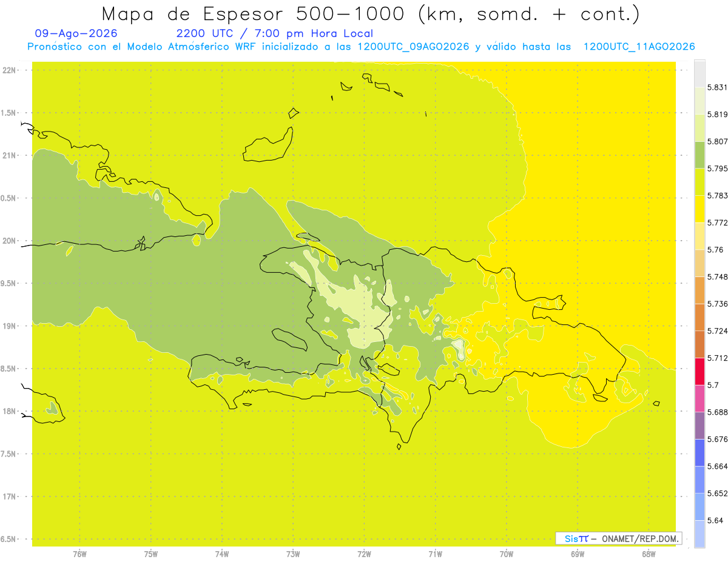
Task: Click the '19N' latitude label
Action: 10,326
